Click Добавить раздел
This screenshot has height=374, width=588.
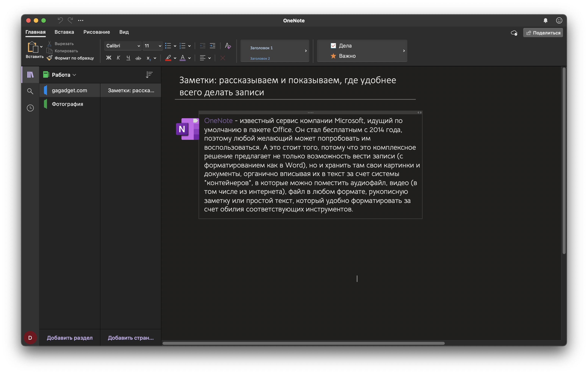[x=70, y=338]
